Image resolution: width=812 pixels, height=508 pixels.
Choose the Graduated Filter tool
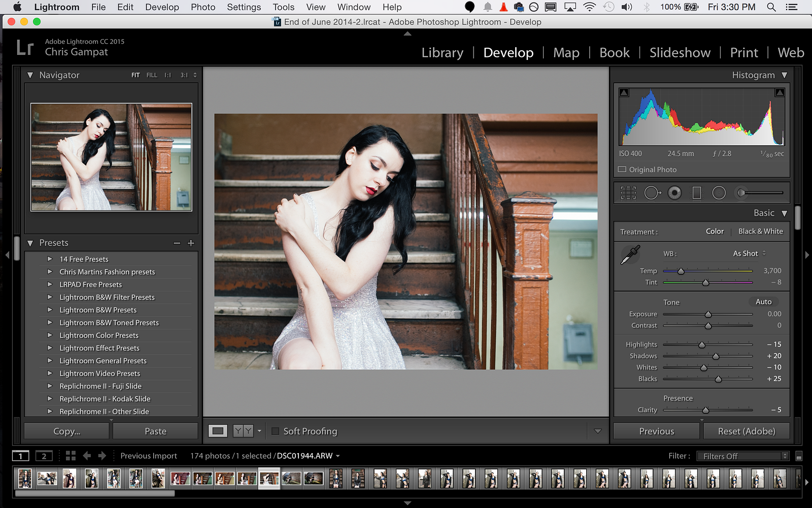697,193
